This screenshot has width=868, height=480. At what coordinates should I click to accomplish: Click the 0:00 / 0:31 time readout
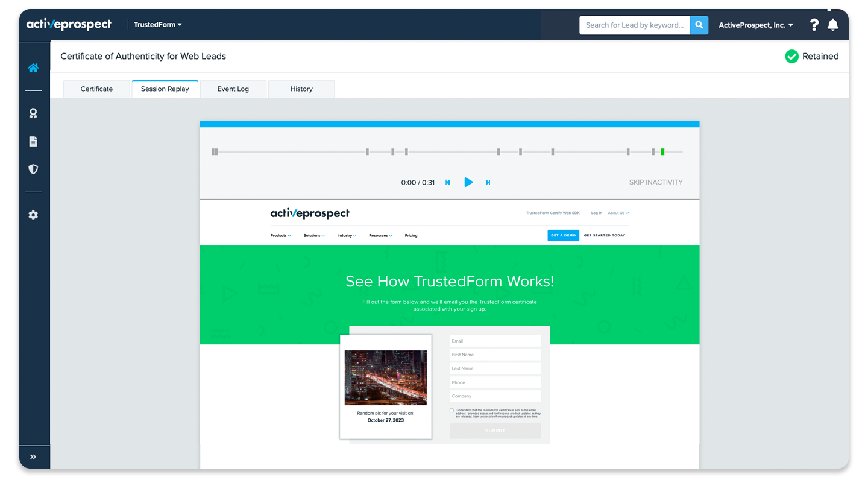pyautogui.click(x=418, y=182)
